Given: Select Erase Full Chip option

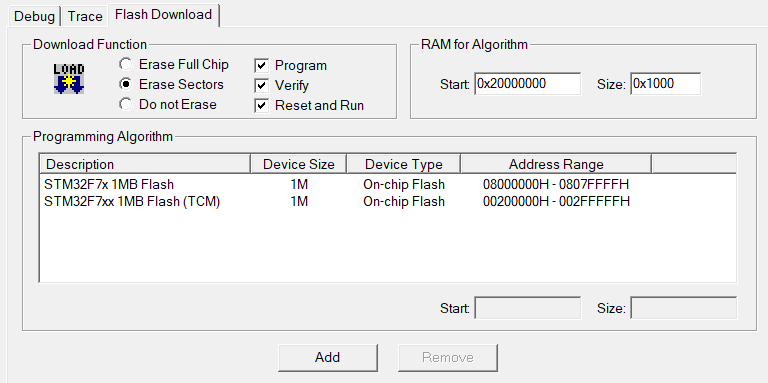Looking at the screenshot, I should 125,65.
